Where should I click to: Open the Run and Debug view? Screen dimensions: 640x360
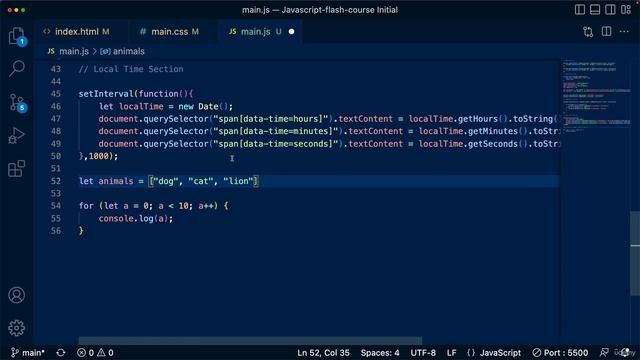pos(17,136)
